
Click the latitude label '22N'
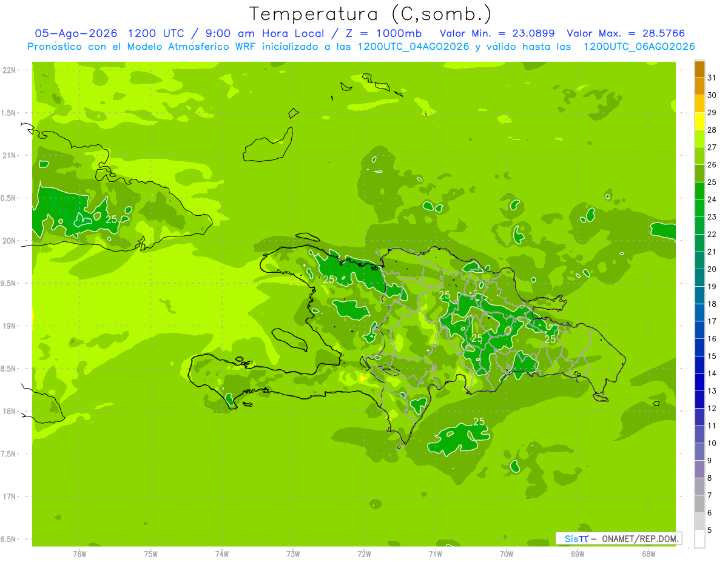[9, 70]
